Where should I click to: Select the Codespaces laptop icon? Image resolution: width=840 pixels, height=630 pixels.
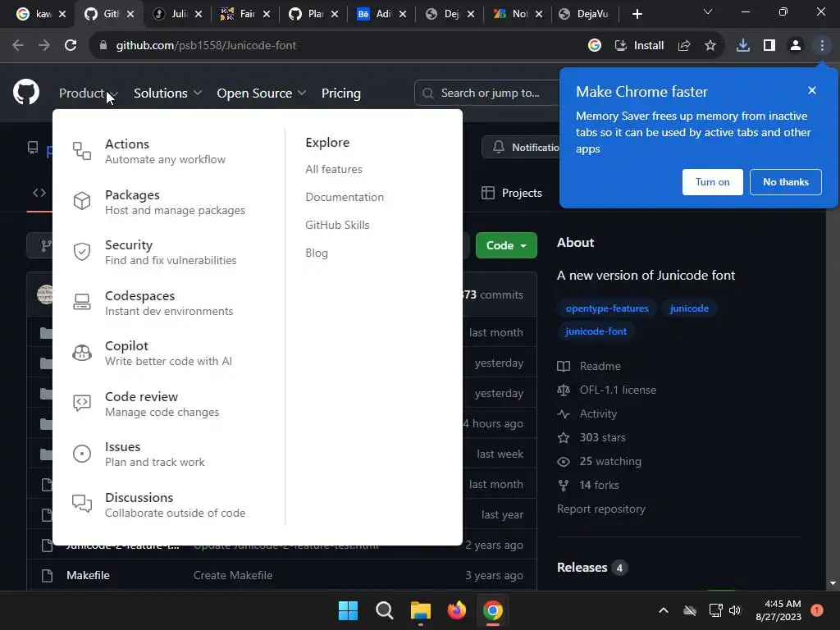82,302
